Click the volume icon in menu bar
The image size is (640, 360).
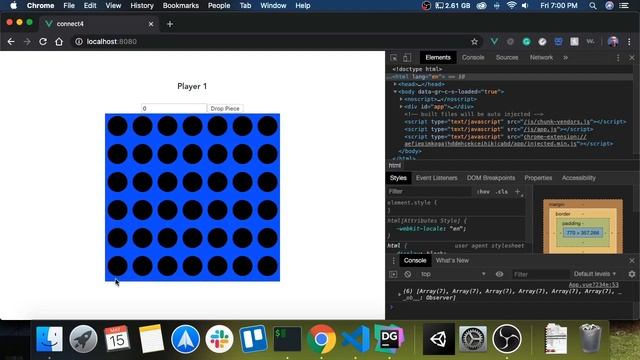[525, 6]
